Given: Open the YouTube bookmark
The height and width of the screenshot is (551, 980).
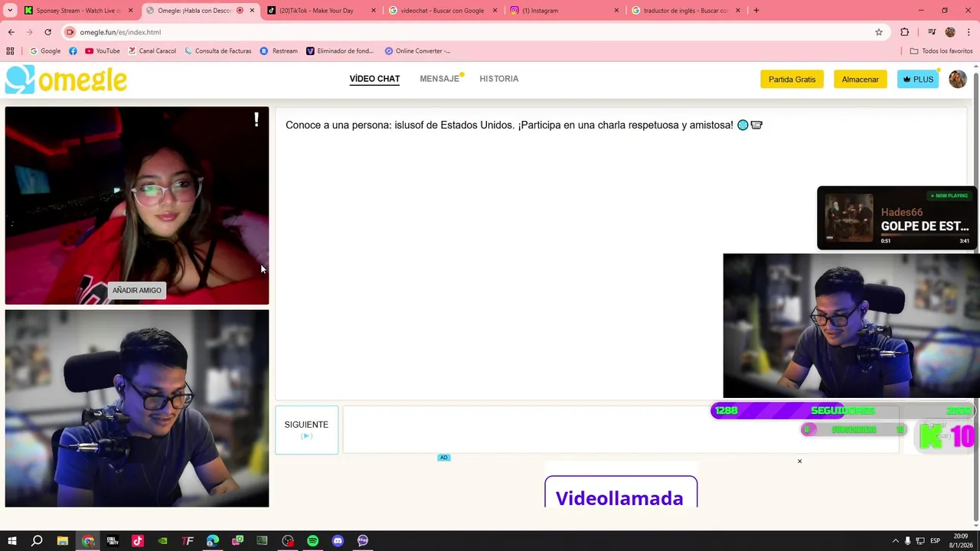Looking at the screenshot, I should pos(103,51).
